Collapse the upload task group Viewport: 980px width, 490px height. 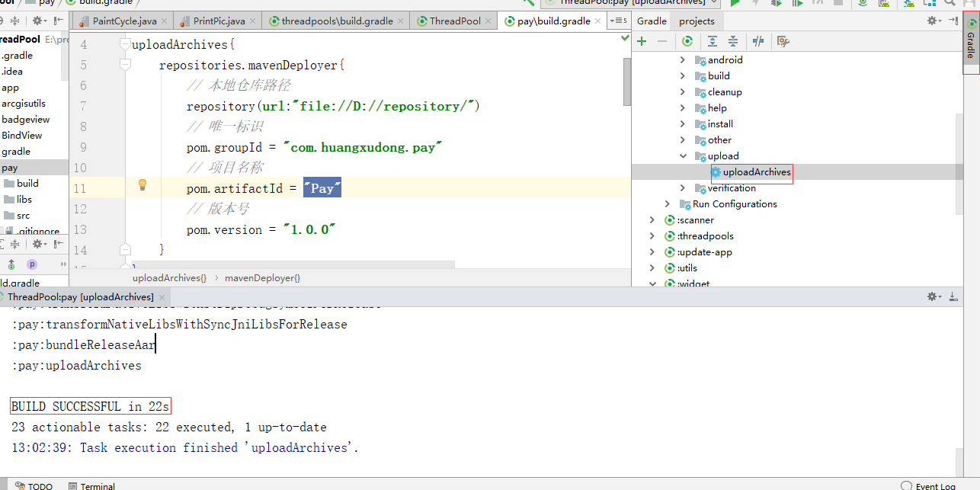(x=683, y=155)
